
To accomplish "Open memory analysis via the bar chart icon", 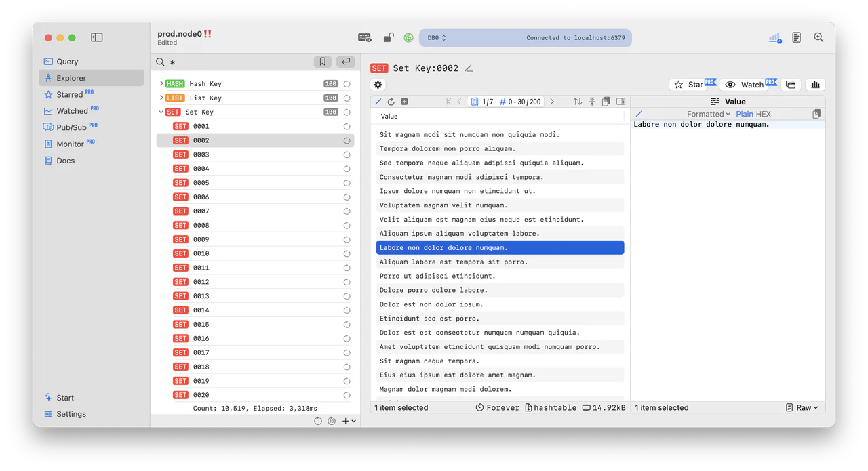I will [814, 84].
